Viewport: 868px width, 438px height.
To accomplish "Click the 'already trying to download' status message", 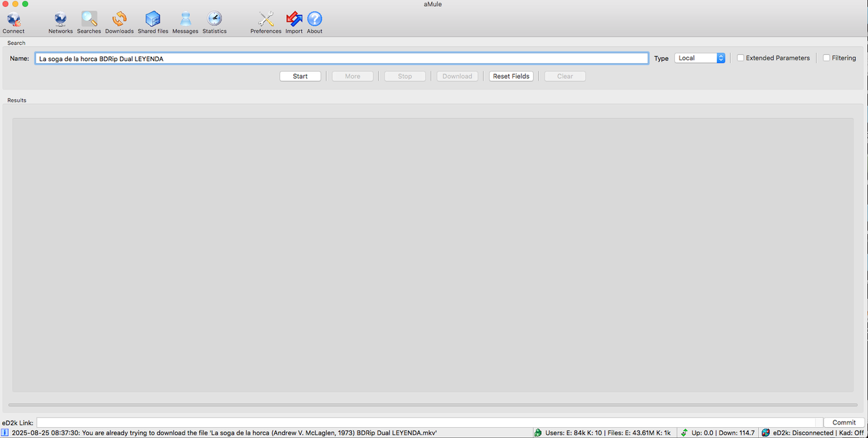I will coord(224,433).
